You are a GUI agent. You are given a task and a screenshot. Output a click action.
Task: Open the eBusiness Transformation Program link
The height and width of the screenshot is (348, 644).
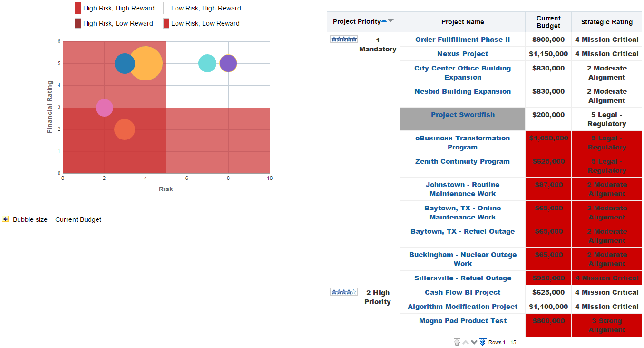coord(462,142)
